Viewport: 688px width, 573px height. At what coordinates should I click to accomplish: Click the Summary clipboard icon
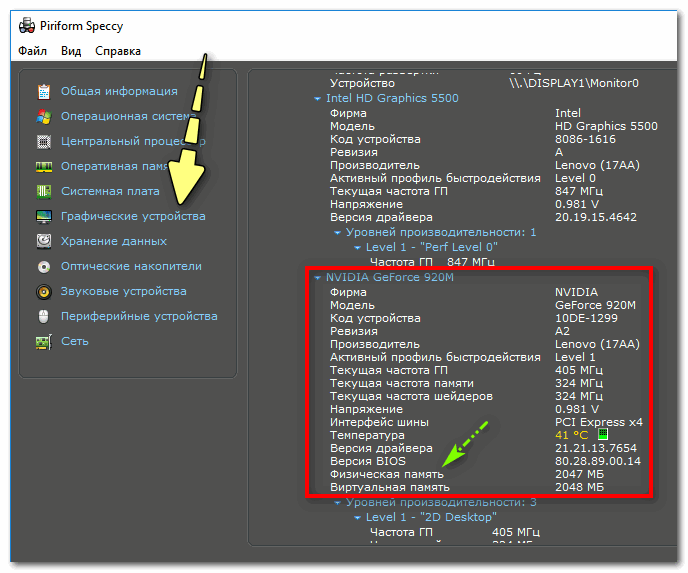click(x=44, y=91)
